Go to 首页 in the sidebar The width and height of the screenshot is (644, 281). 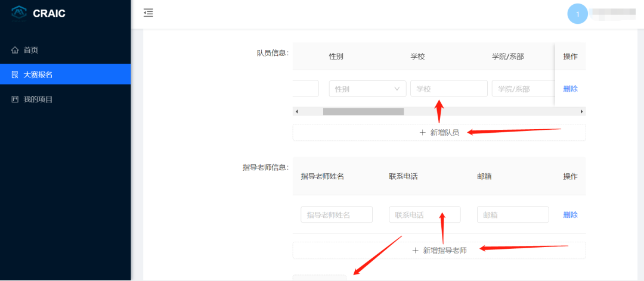coord(30,50)
